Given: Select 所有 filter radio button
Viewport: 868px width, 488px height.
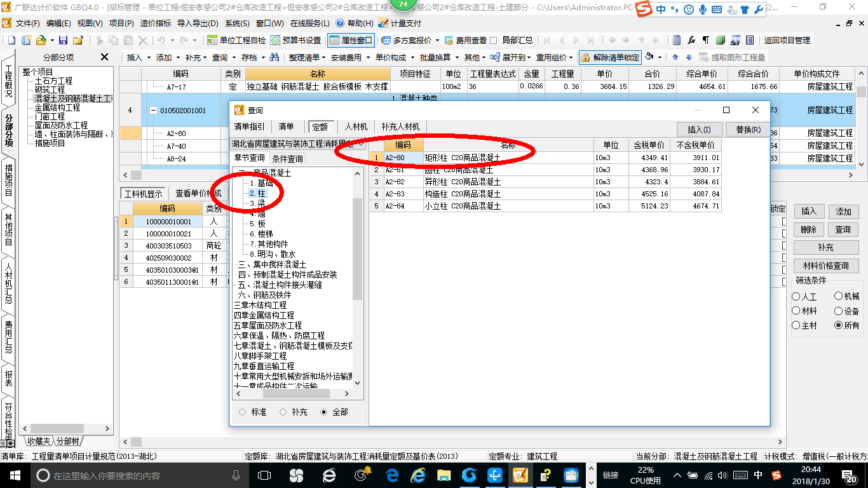Looking at the screenshot, I should tap(838, 325).
